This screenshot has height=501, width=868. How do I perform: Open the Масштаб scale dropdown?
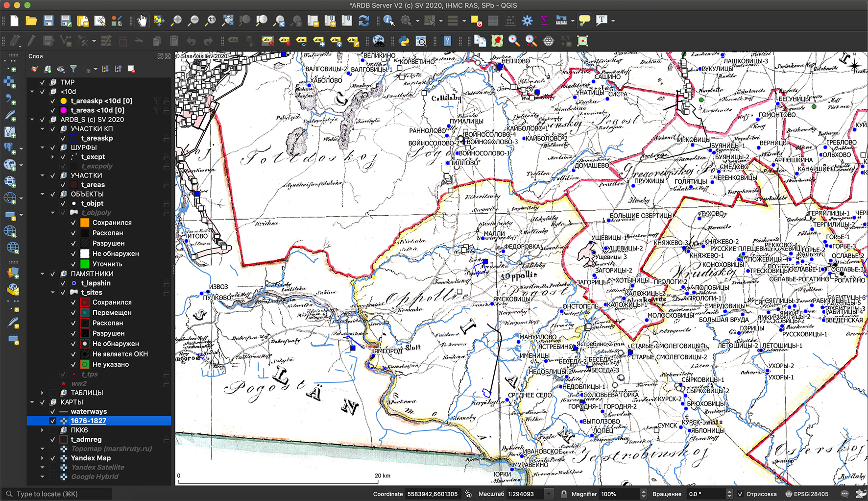click(549, 494)
